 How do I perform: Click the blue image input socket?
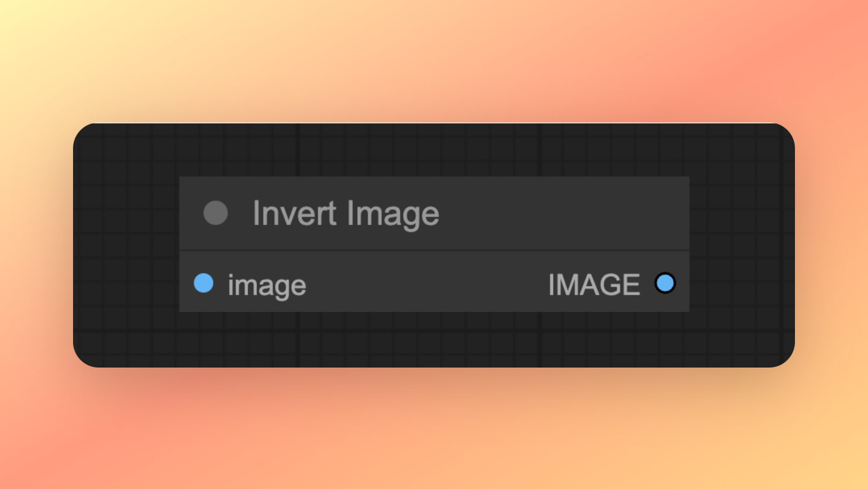click(204, 283)
